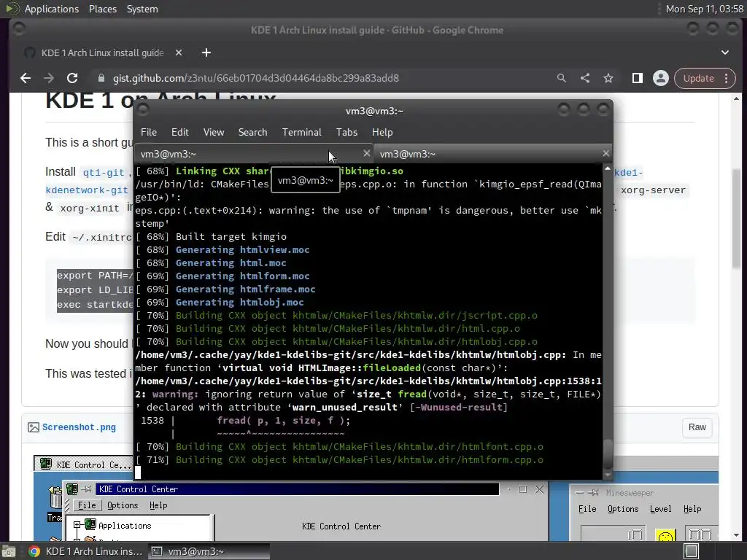The width and height of the screenshot is (747, 560).
Task: Open terminal Help menu
Action: (382, 133)
